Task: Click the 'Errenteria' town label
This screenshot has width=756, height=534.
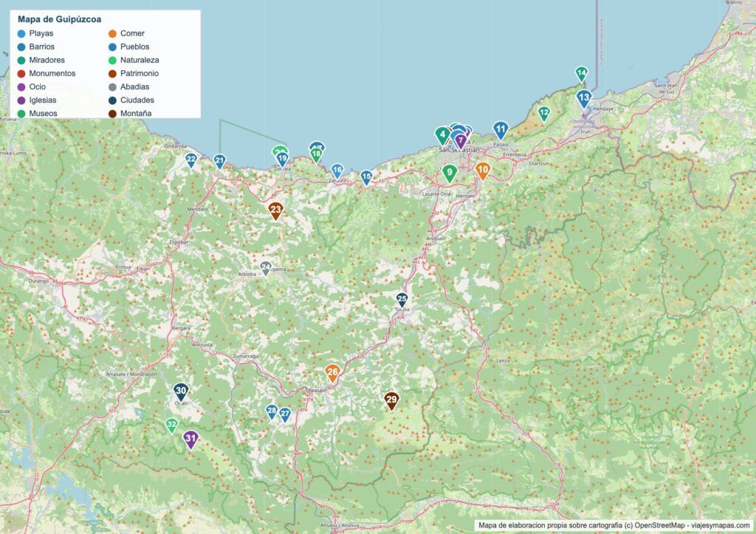Action: (x=515, y=154)
